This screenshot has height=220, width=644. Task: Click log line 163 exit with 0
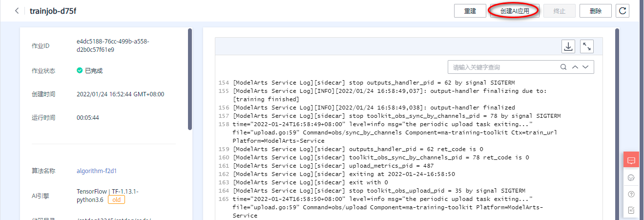pyautogui.click(x=310, y=182)
